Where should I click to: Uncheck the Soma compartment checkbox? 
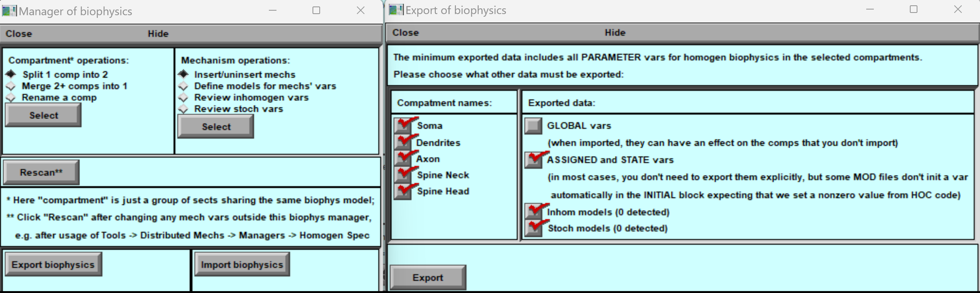(x=402, y=125)
